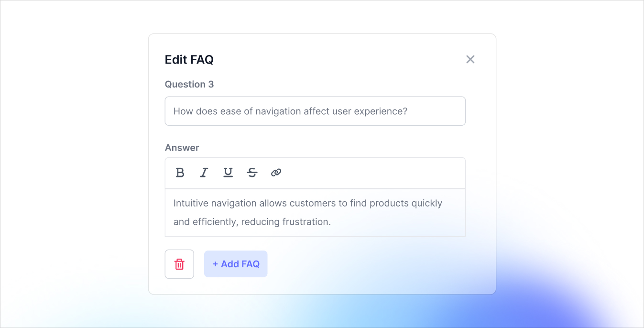Image resolution: width=644 pixels, height=328 pixels.
Task: Click the empty area of the formatting toolbar
Action: (373, 173)
